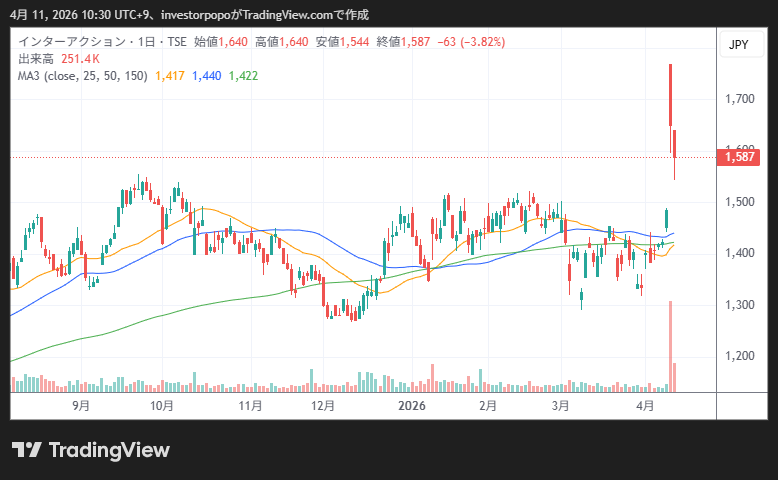This screenshot has width=778, height=480.
Task: Click the blue MA value 1,440
Action: [207, 76]
